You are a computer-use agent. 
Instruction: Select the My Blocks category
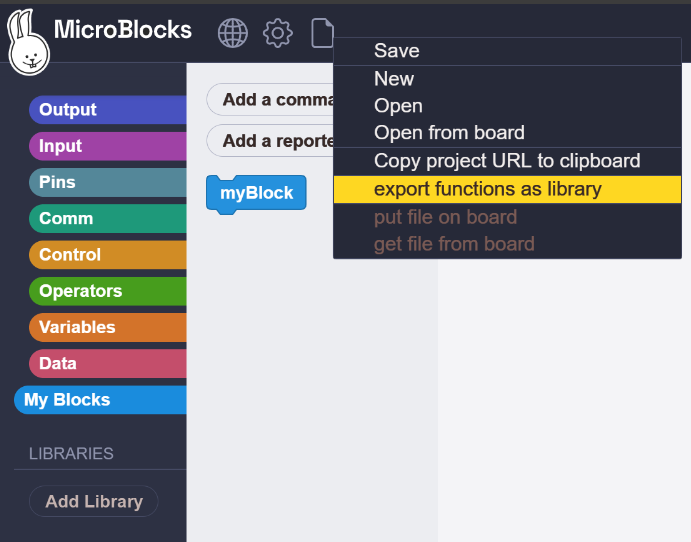[x=100, y=400]
